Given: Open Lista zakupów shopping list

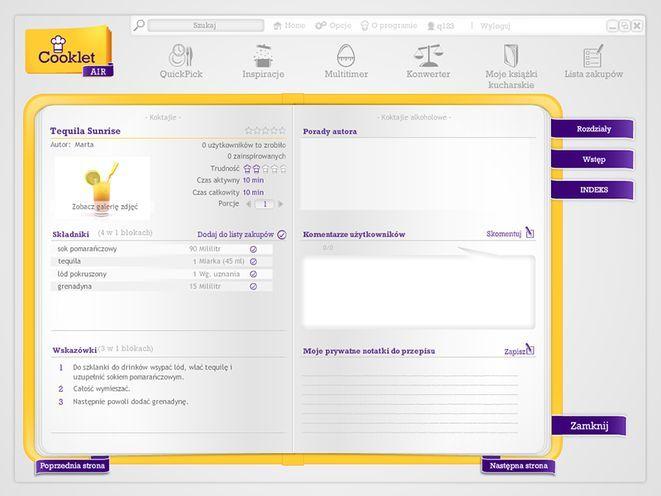Looking at the screenshot, I should [594, 61].
